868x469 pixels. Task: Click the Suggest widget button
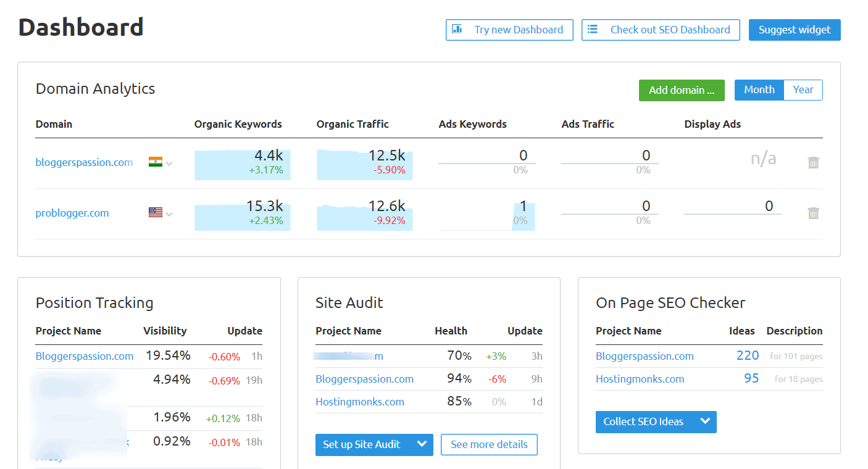[x=795, y=30]
